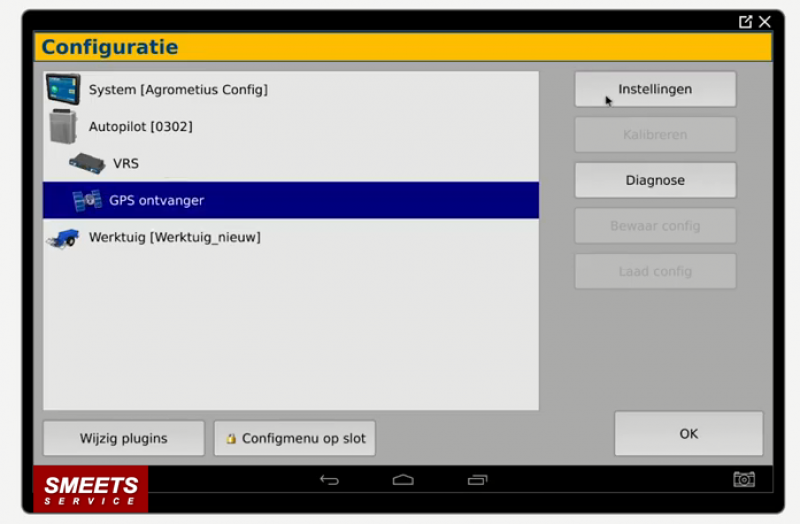The height and width of the screenshot is (524, 800).
Task: Select the VRS list entry
Action: click(x=126, y=163)
